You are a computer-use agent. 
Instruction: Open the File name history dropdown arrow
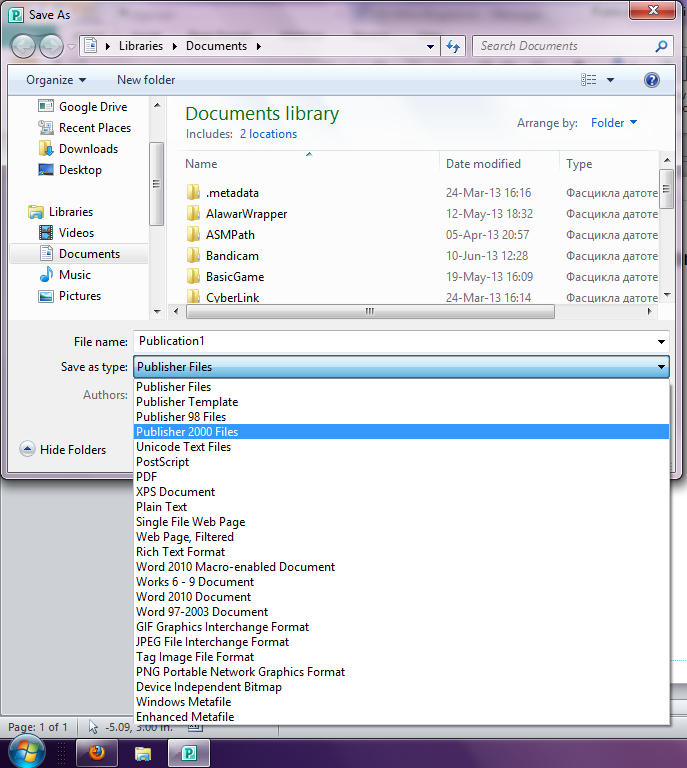tap(661, 341)
